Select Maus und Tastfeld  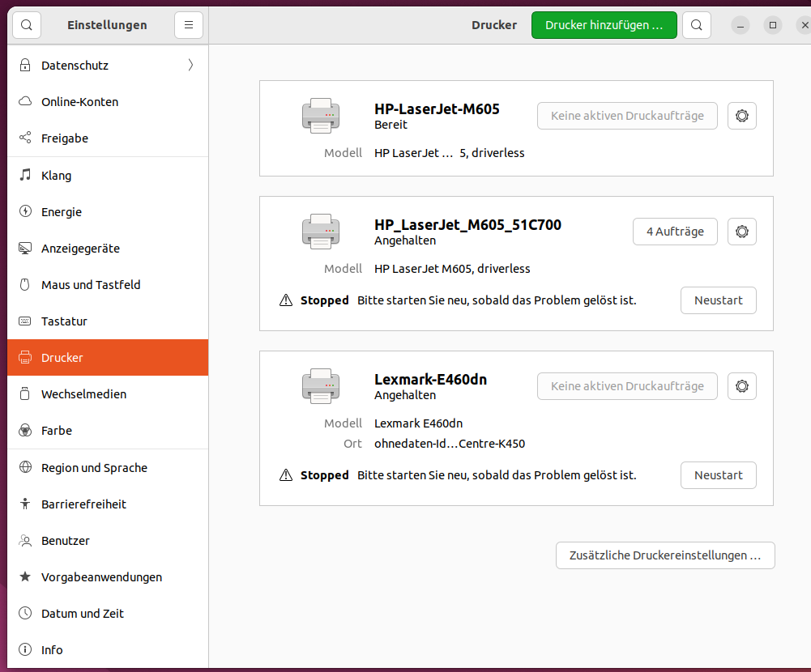108,285
